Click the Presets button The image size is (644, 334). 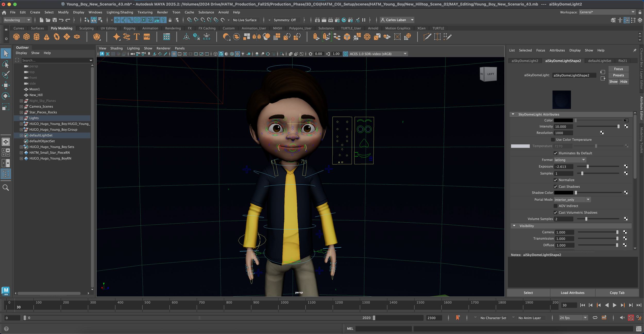[x=618, y=75]
